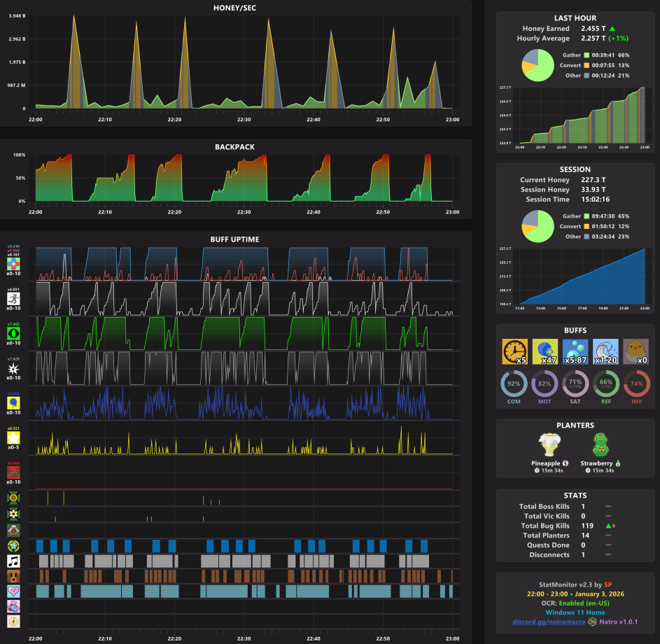Click the yellow star Inspire buff icon
The height and width of the screenshot is (644, 660).
coord(13,437)
